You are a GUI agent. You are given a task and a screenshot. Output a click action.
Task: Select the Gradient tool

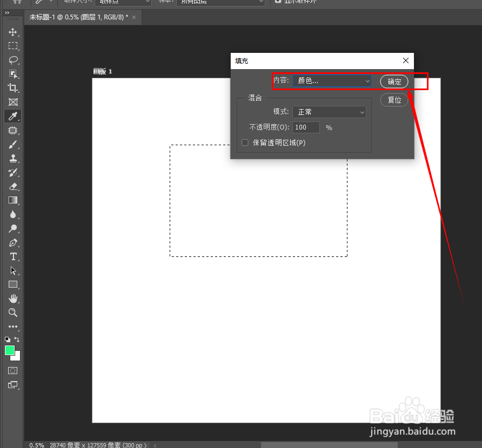click(13, 200)
